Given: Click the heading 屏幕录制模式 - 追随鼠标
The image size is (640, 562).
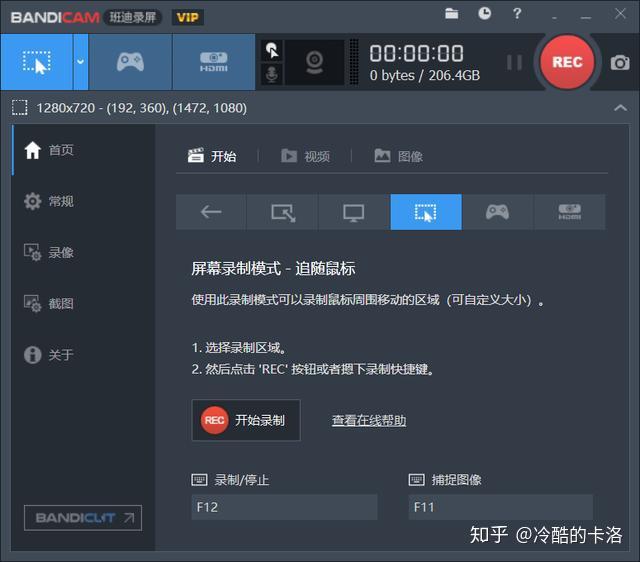Looking at the screenshot, I should (273, 269).
